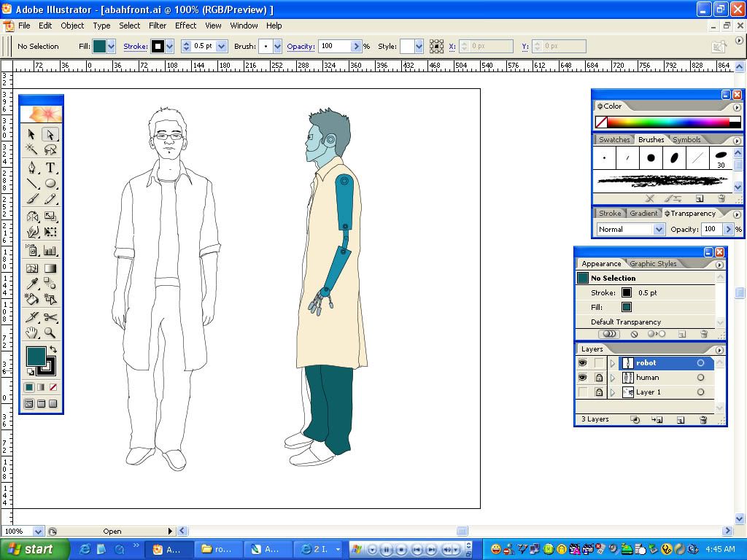
Task: Unlock the human layer
Action: coord(599,378)
